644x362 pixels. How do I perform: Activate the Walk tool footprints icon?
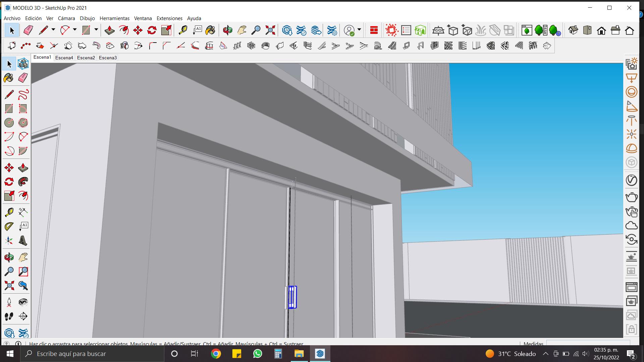tap(9, 316)
